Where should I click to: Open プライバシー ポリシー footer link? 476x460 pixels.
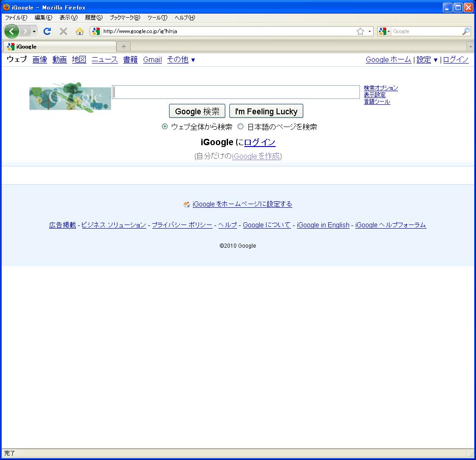point(182,225)
